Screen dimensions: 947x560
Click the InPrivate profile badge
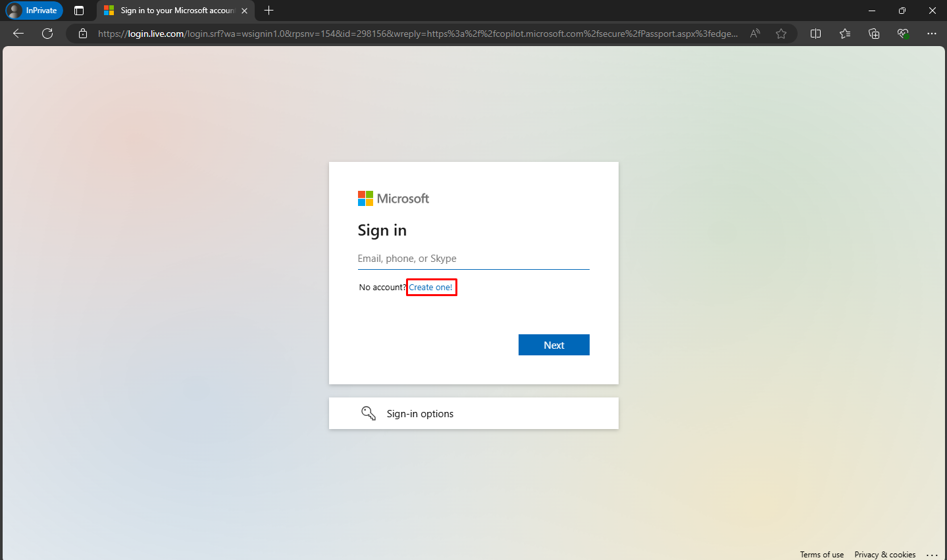(34, 11)
